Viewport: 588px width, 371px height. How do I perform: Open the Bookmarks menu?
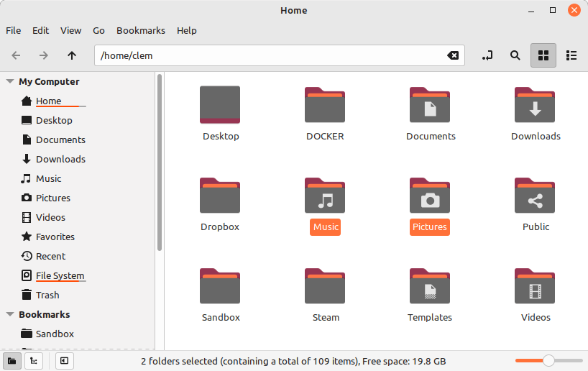(x=141, y=30)
